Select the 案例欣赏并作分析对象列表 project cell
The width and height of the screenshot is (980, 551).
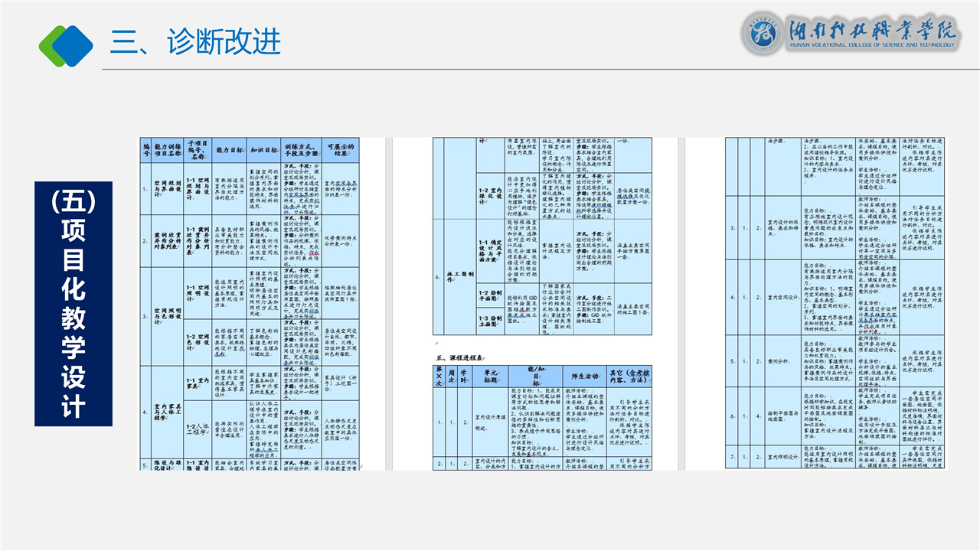(x=168, y=240)
